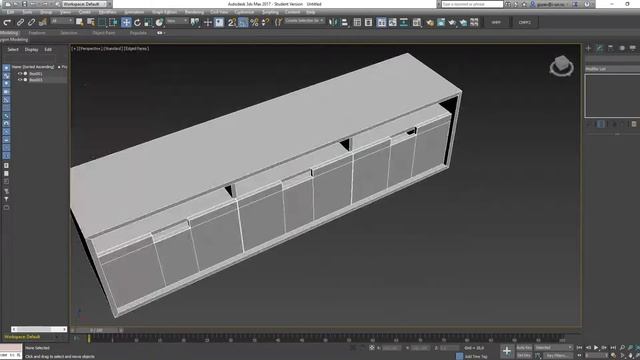Open Select by Name dialog
The width and height of the screenshot is (640, 360).
click(91, 22)
